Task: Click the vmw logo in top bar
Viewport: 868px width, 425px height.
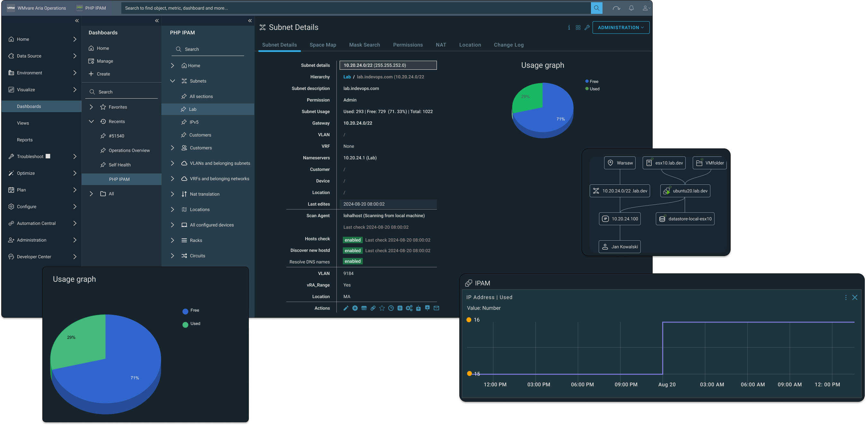Action: pos(11,8)
